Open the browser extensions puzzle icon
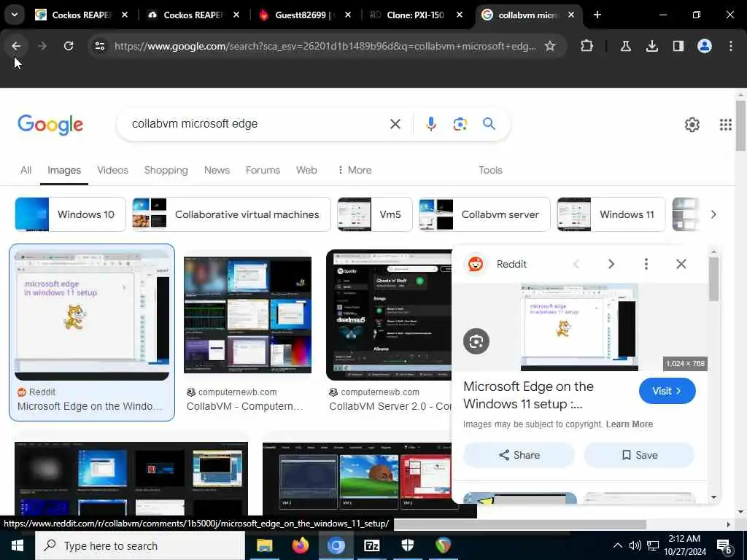Viewport: 747px width, 560px height. [587, 46]
